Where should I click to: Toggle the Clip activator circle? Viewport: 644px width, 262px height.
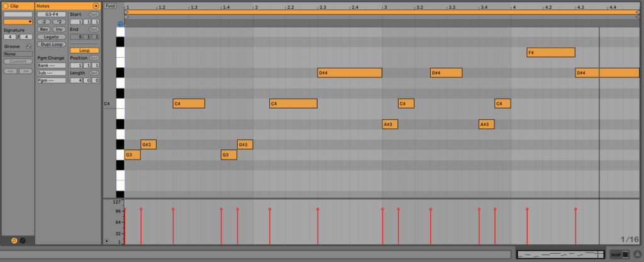coord(6,6)
